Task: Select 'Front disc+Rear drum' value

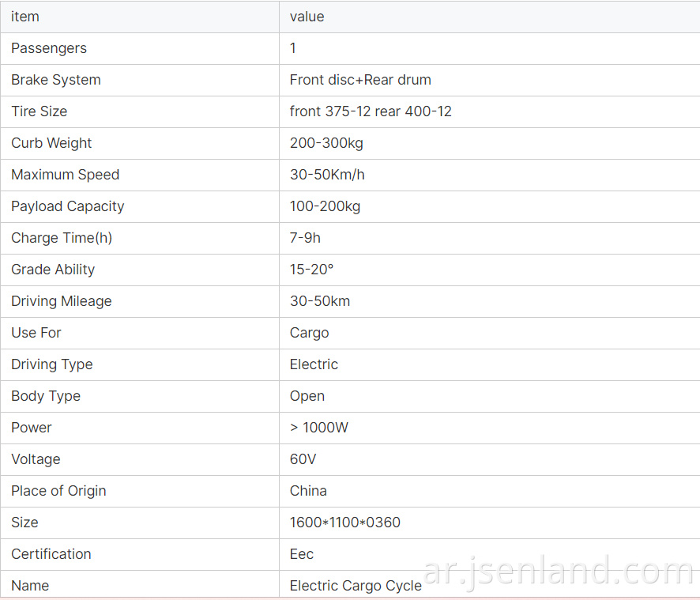Action: (360, 80)
